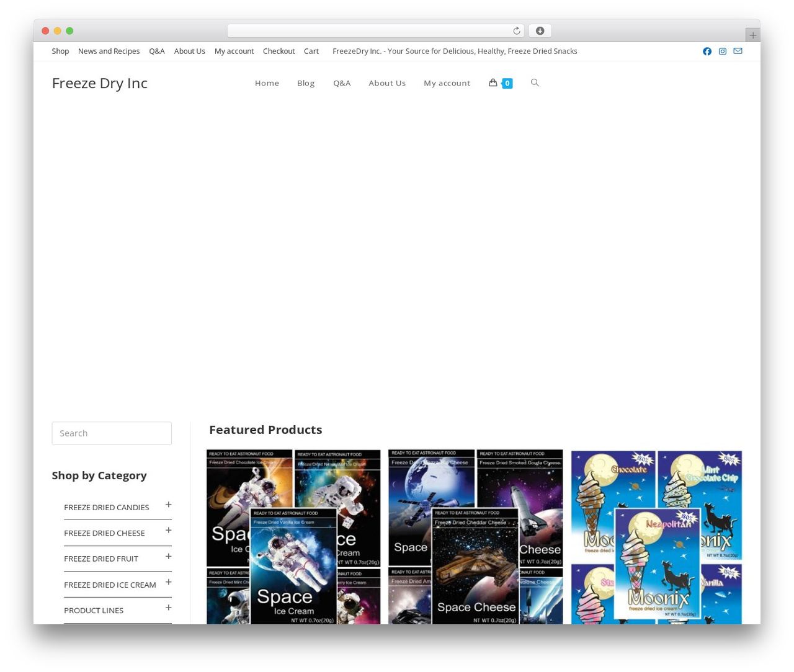
Task: Click My account in the top bar
Action: (234, 51)
